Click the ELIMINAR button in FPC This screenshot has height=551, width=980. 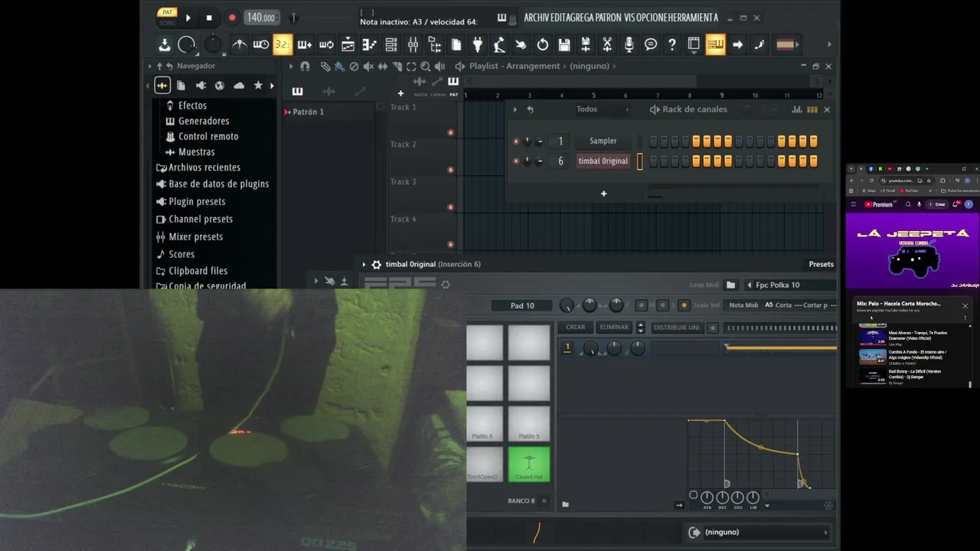614,328
